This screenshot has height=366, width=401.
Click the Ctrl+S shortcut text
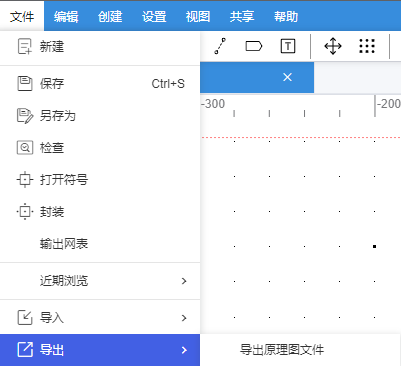168,83
